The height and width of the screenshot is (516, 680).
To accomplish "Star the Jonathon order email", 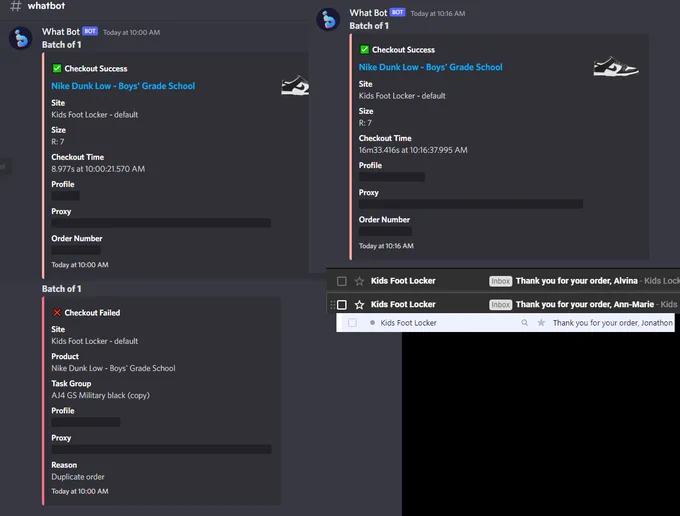I will (x=541, y=323).
